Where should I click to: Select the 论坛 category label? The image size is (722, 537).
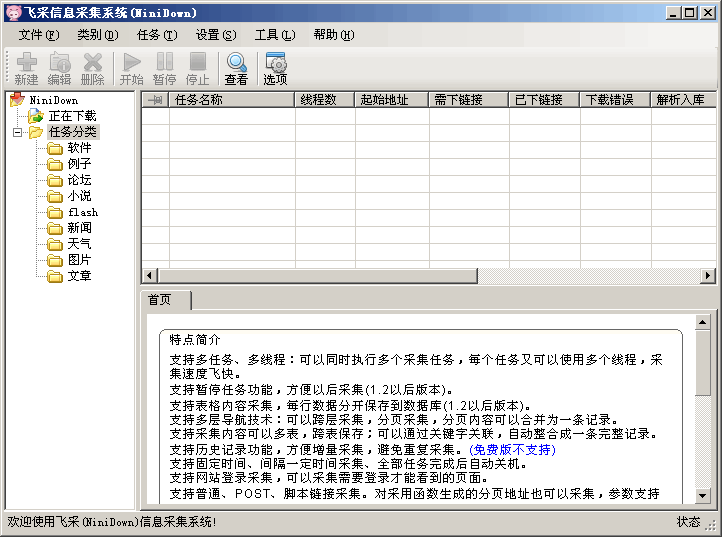click(80, 180)
